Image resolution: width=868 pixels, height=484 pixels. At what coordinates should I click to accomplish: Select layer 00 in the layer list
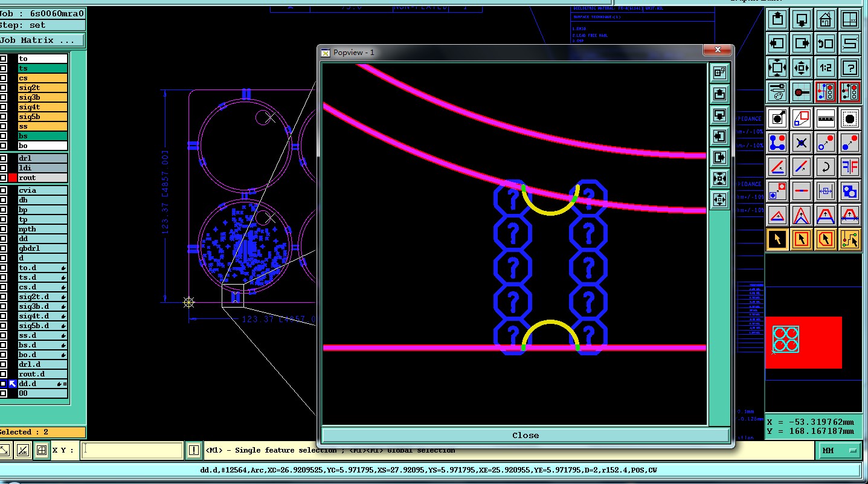point(42,393)
